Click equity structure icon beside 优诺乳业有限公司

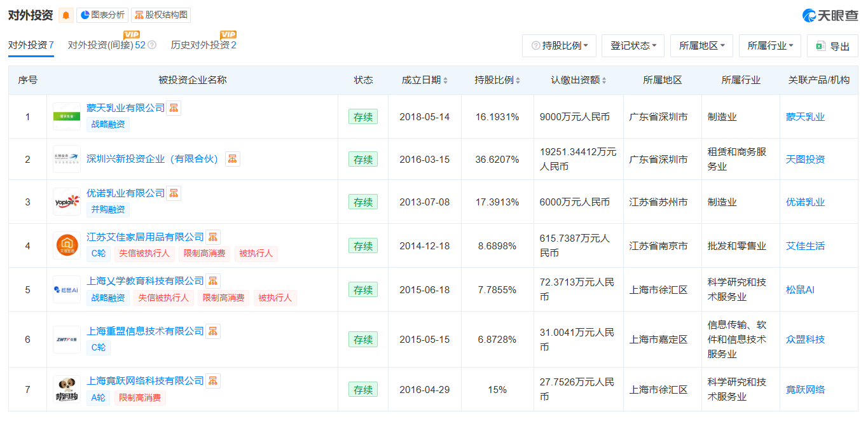pyautogui.click(x=174, y=193)
